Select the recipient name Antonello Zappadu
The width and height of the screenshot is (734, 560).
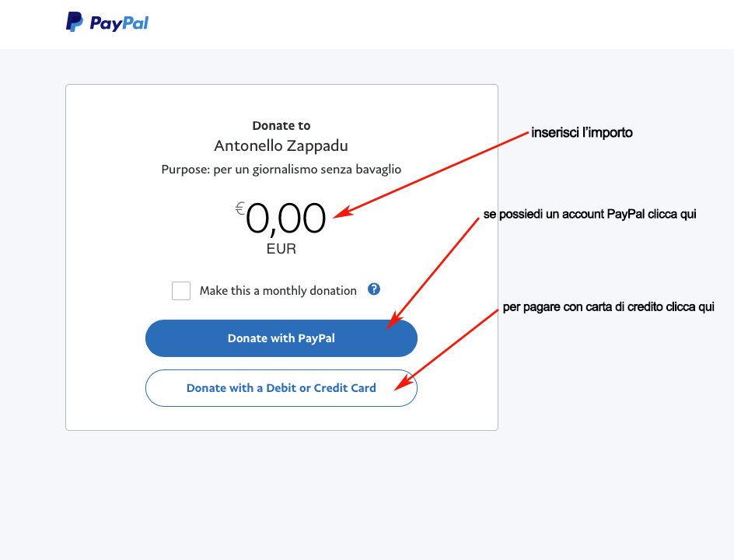281,146
